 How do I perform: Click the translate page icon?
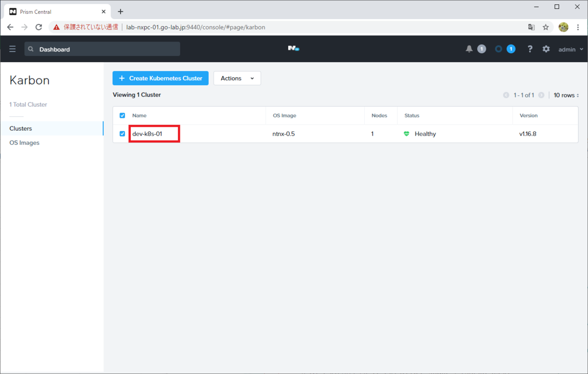point(531,27)
